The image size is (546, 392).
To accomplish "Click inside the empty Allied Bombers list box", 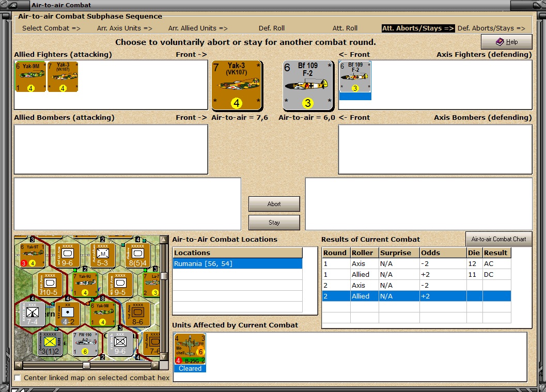I will tap(111, 149).
